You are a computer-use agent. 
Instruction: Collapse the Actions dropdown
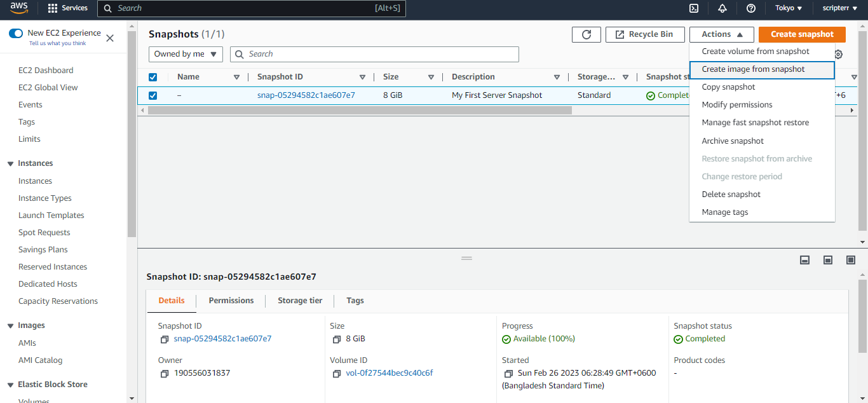(722, 34)
